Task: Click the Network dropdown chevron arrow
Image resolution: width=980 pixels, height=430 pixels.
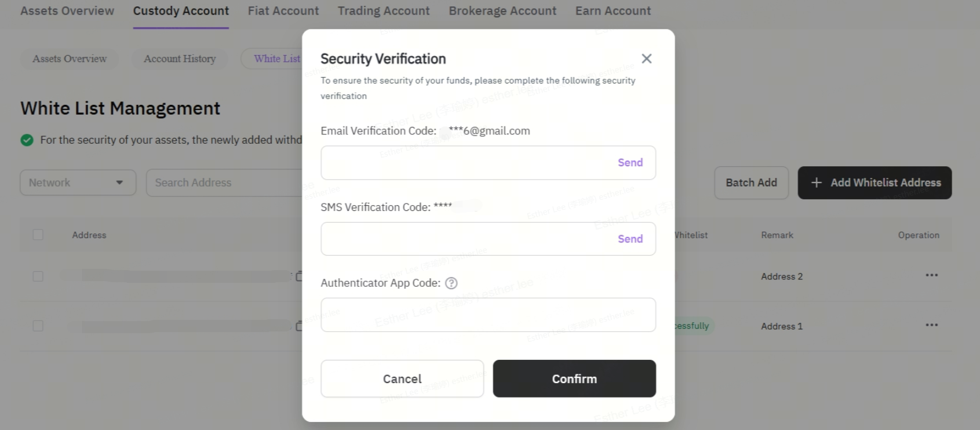Action: (x=119, y=182)
